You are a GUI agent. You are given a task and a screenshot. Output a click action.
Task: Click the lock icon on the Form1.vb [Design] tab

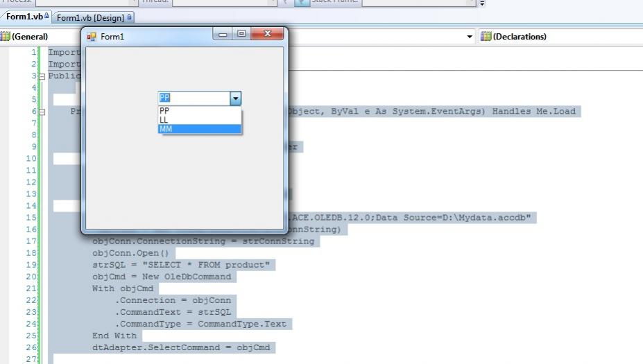(129, 17)
